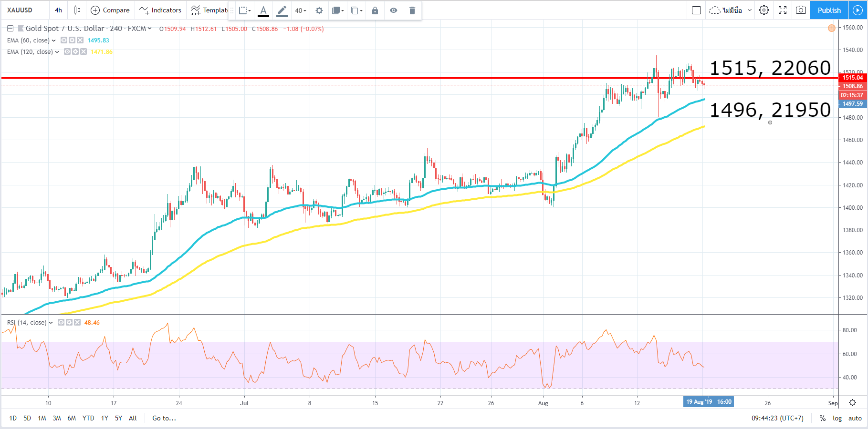Expand the RSI (14, close) dropdown arrow
This screenshot has height=429, width=868.
pos(51,323)
